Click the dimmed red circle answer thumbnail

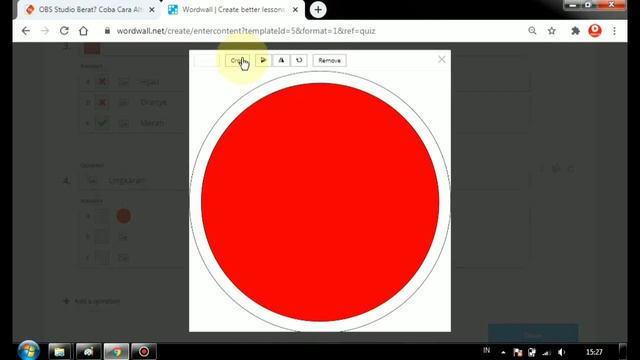pos(123,216)
